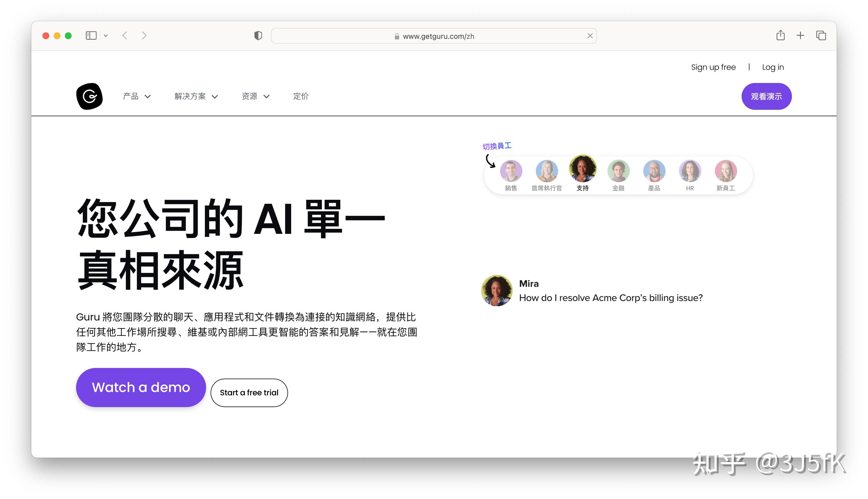The image size is (868, 499).
Task: Select the HR employee avatar
Action: [x=690, y=171]
